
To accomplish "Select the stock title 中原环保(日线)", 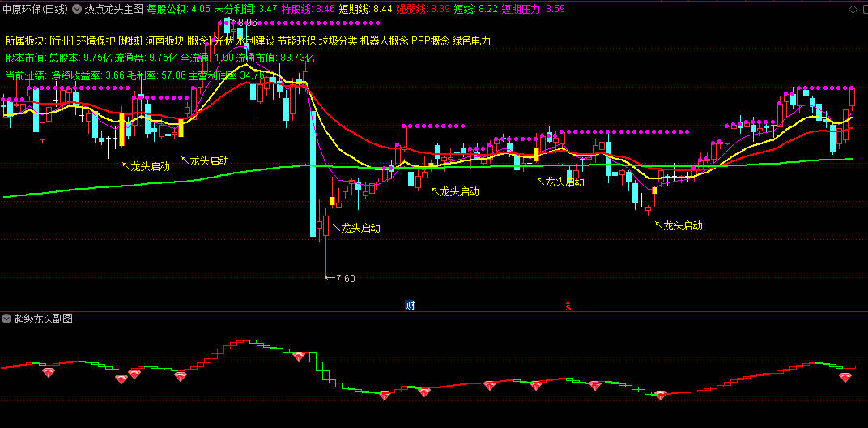I will pyautogui.click(x=36, y=9).
